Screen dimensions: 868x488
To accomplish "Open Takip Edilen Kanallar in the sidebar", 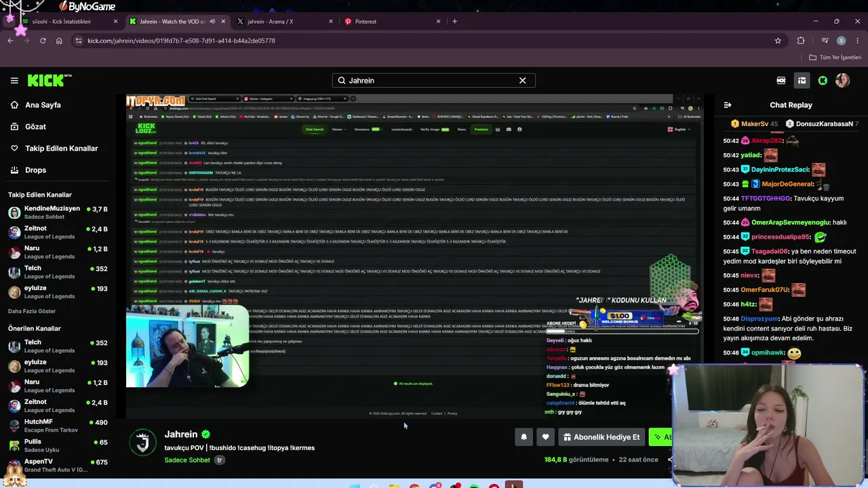I will [56, 148].
